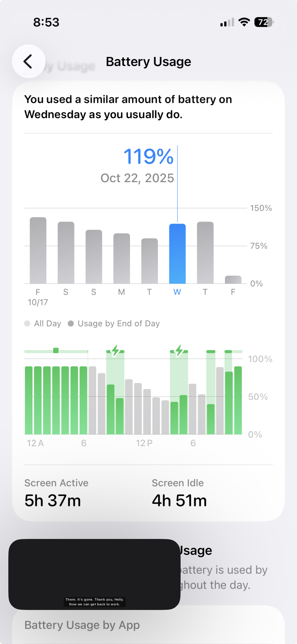Open Battery Usage by App section

[82, 625]
